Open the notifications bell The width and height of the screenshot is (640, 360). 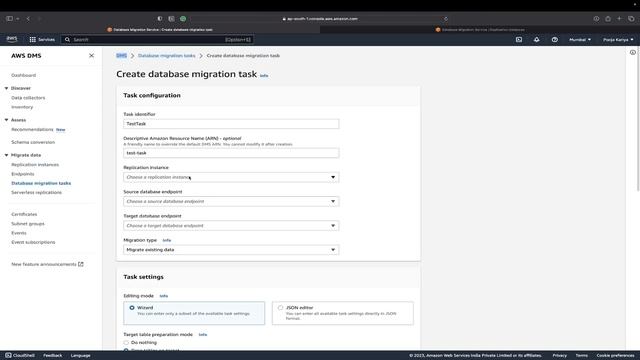click(537, 40)
